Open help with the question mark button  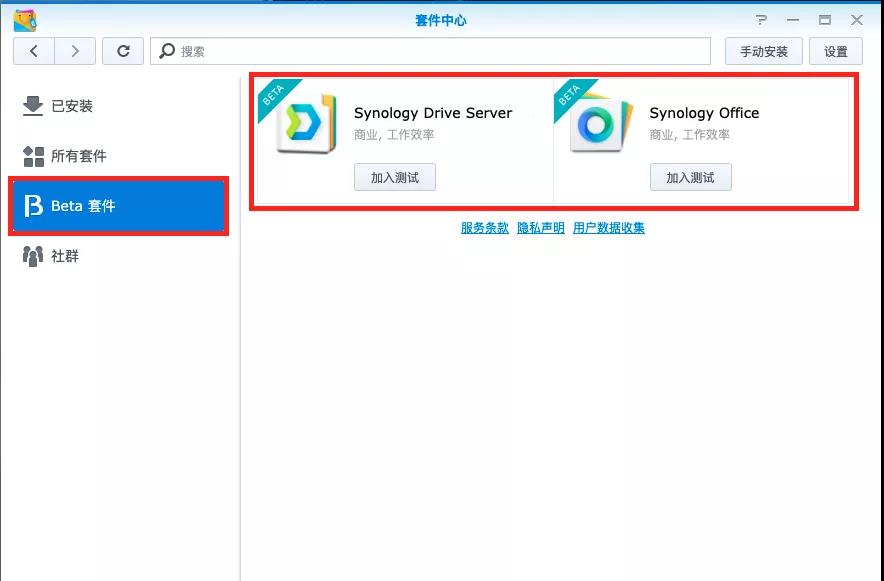[762, 20]
